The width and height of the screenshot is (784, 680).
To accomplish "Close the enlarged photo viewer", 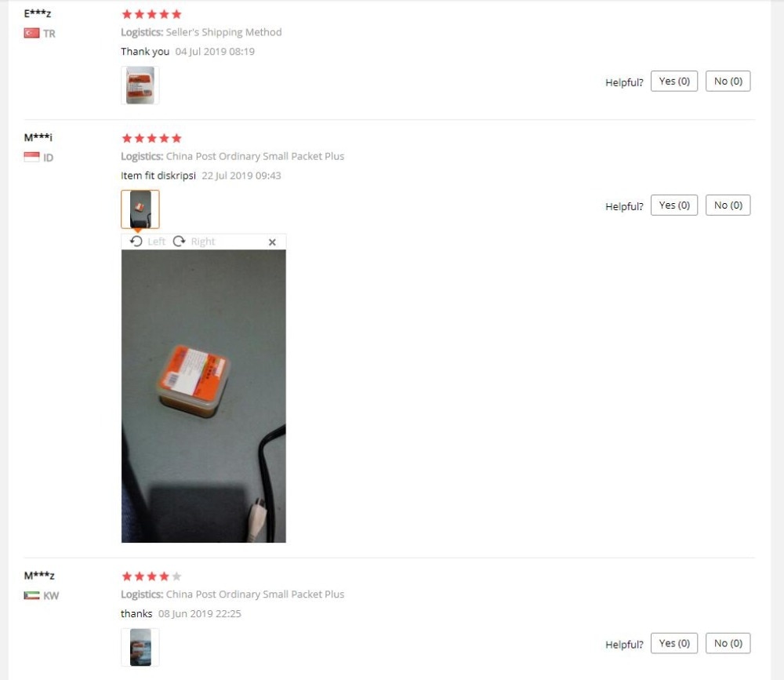I will (x=272, y=242).
